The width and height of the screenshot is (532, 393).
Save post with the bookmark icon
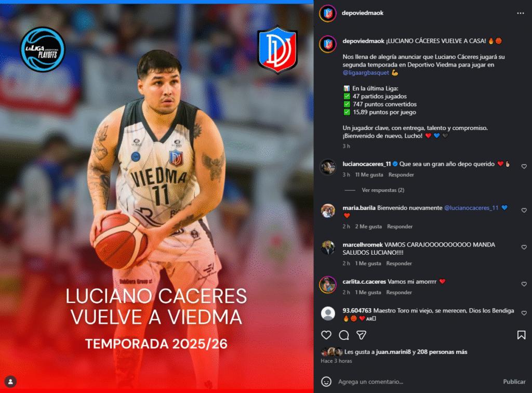(521, 335)
